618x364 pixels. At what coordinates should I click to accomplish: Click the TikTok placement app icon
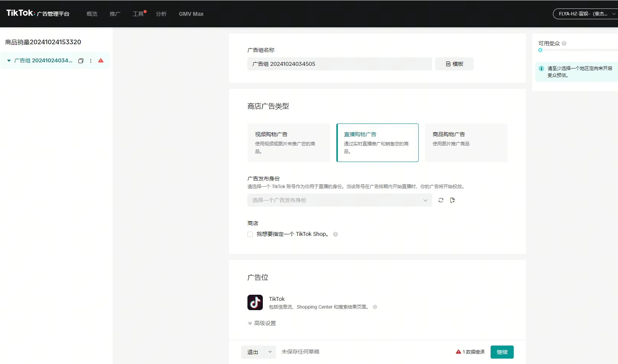pos(255,302)
